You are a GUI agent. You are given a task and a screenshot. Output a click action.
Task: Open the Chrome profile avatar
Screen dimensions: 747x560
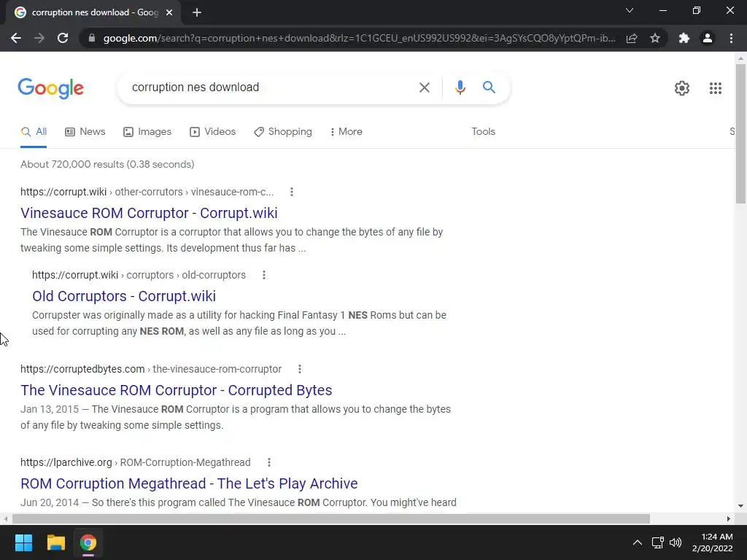[x=708, y=38]
